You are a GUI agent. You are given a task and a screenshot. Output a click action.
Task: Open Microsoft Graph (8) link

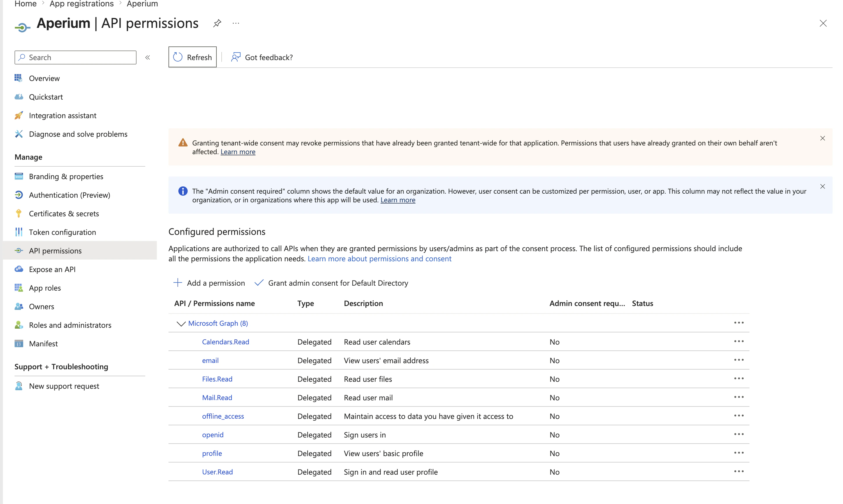point(218,323)
